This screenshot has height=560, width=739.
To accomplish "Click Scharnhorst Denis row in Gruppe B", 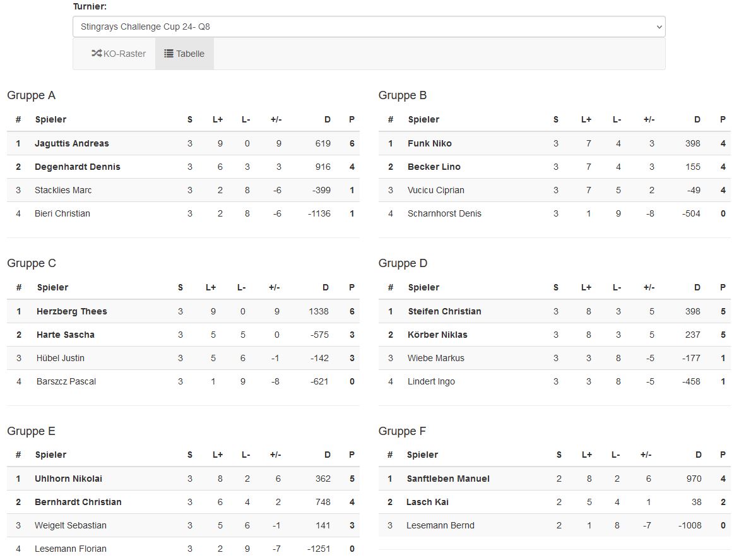I will (554, 213).
